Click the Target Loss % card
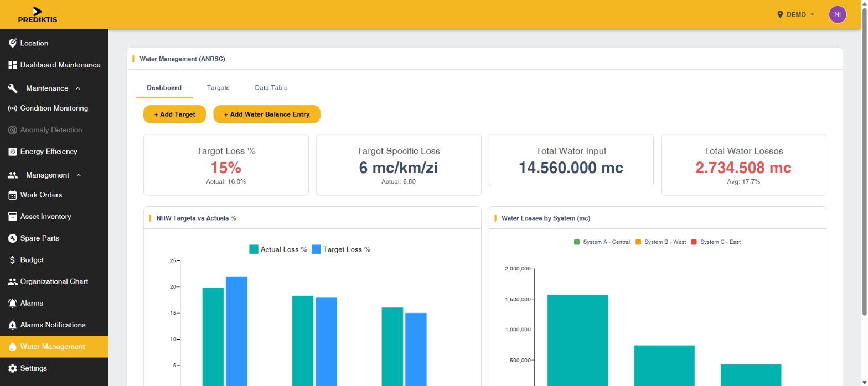The height and width of the screenshot is (386, 868). click(226, 165)
